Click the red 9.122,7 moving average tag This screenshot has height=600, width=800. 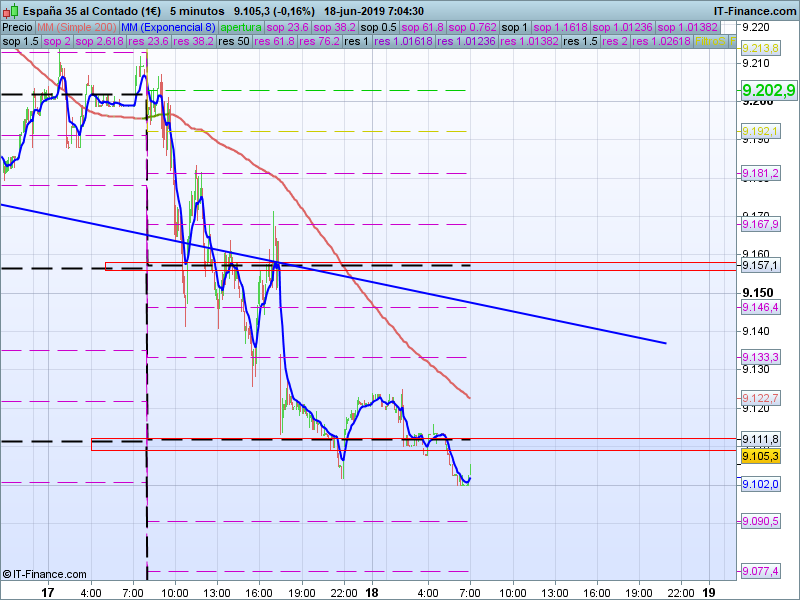(x=760, y=398)
